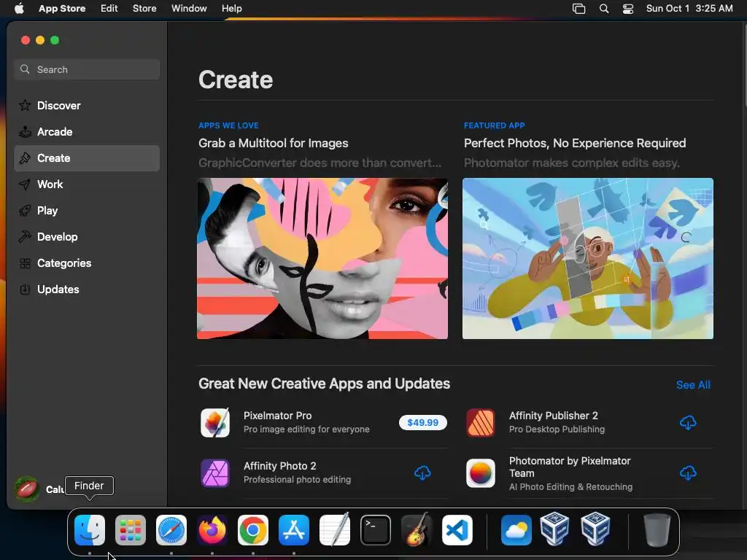
Task: Click the Photomator app icon
Action: pos(481,472)
